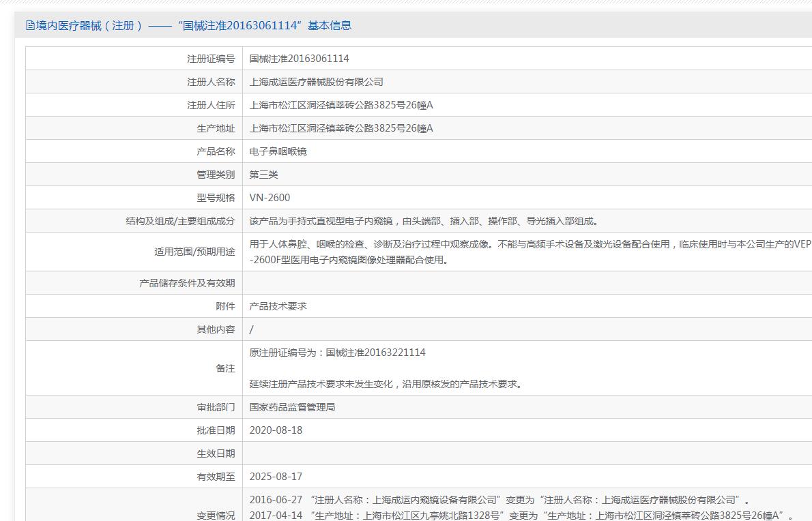812x521 pixels.
Task: Select the expiry date 2025-08-17
Action: coord(276,477)
